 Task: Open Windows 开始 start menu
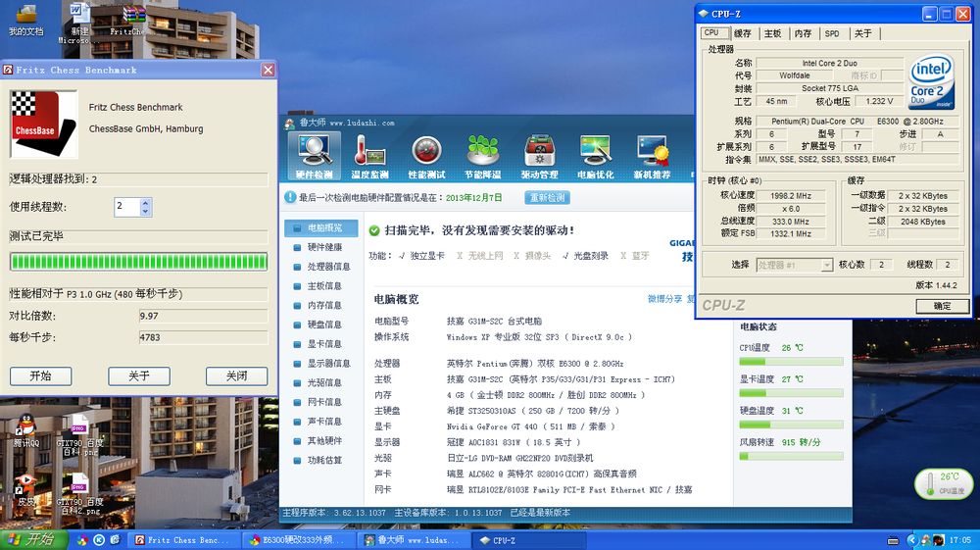33,540
